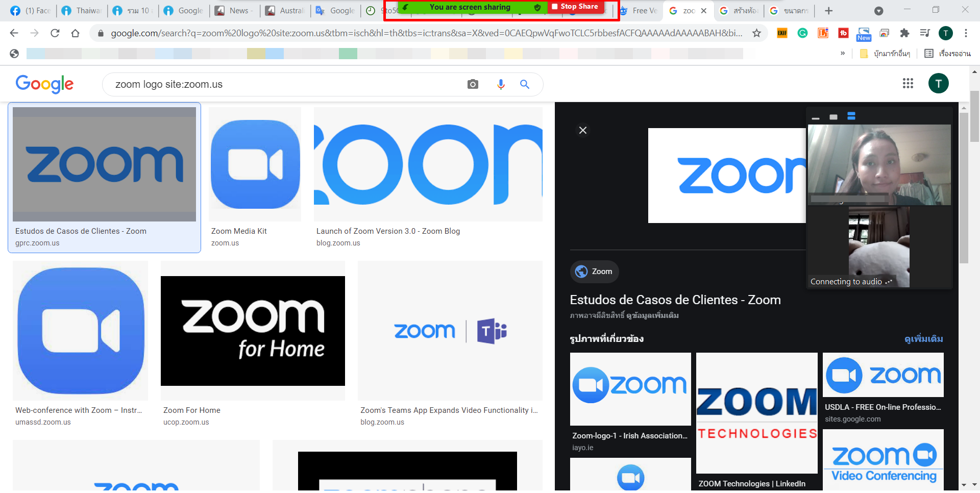Open the Zoom Media Kit image result

point(255,164)
